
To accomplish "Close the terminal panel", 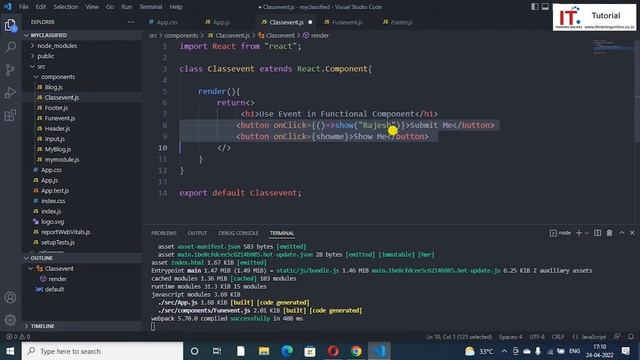I will pos(632,233).
